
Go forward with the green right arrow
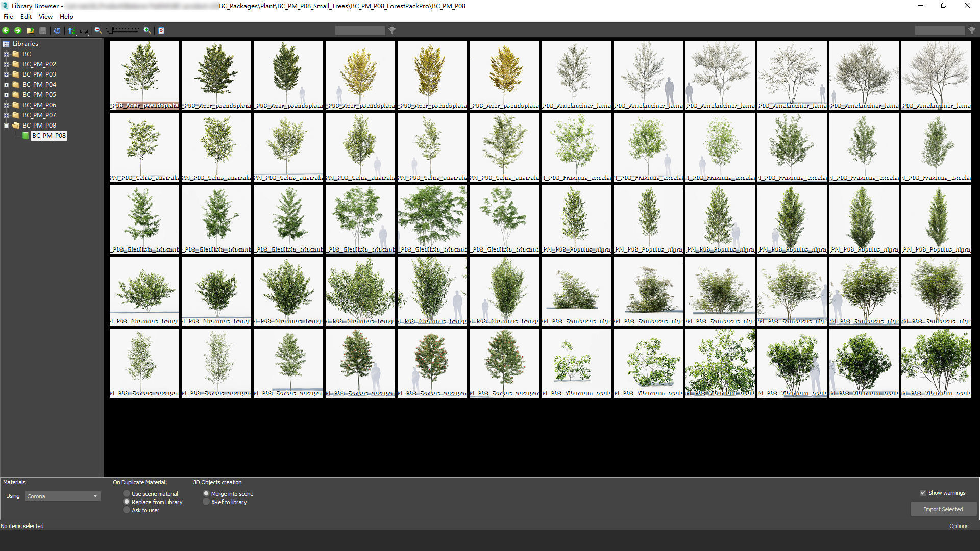pyautogui.click(x=18, y=31)
